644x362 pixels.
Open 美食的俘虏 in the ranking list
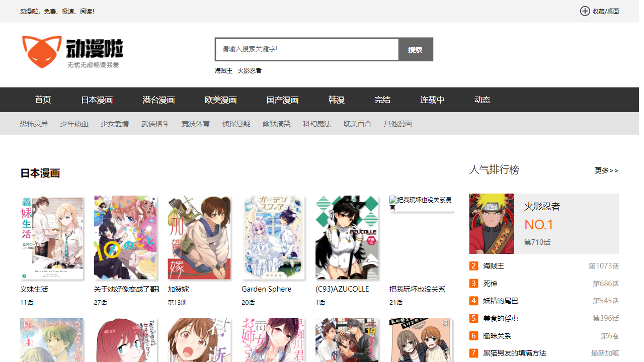click(x=501, y=318)
